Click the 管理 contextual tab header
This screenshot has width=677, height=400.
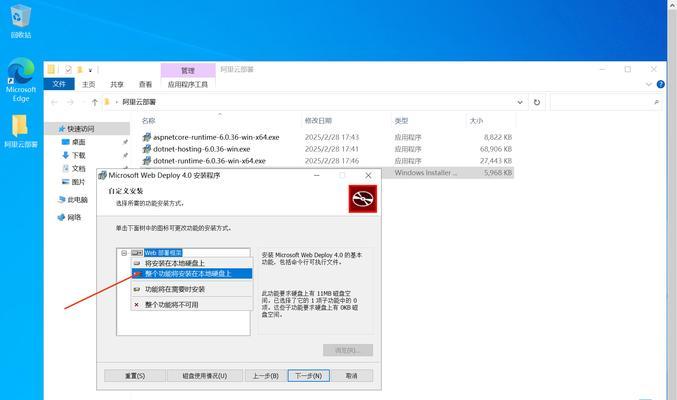tap(188, 70)
